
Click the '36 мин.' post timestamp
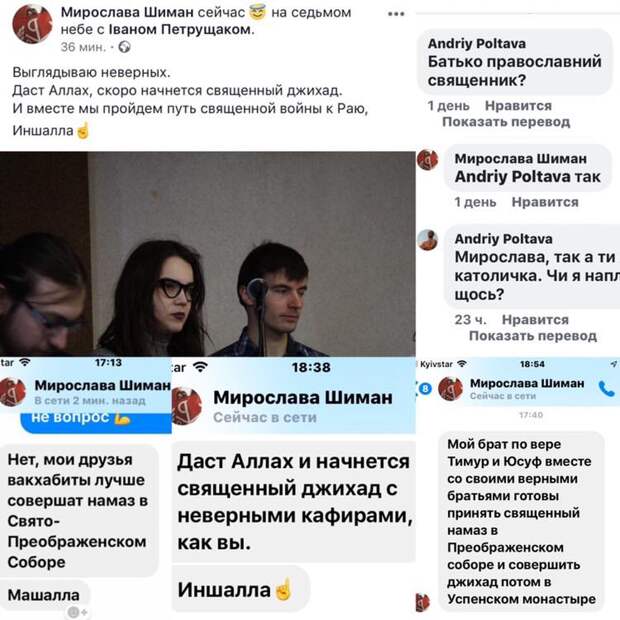coord(83,47)
